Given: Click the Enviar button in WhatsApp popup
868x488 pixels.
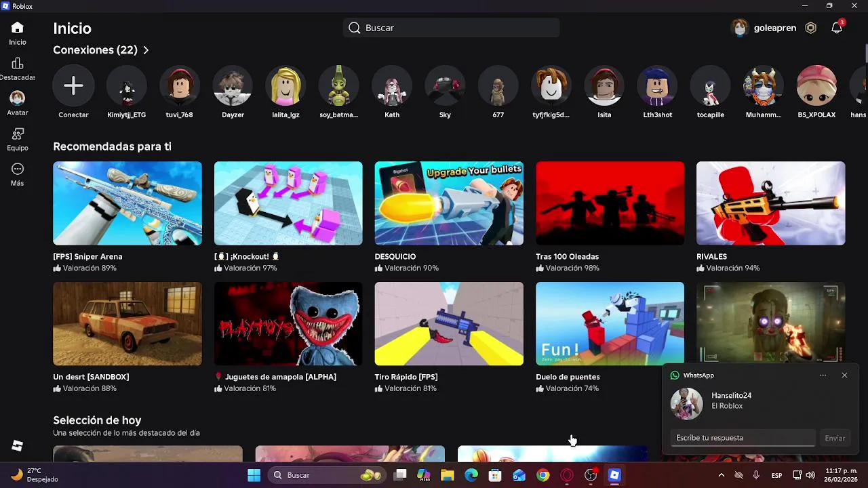Looking at the screenshot, I should (835, 438).
